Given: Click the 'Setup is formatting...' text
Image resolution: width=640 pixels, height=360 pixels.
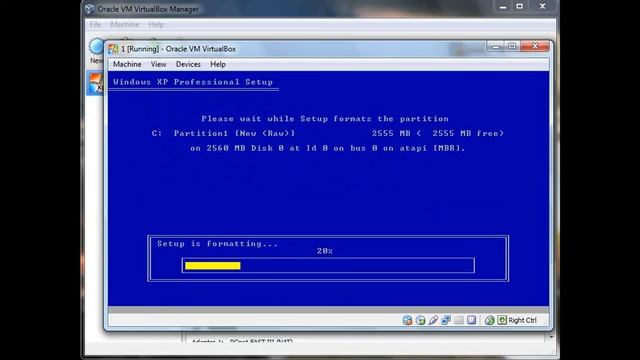Looking at the screenshot, I should click(217, 244).
